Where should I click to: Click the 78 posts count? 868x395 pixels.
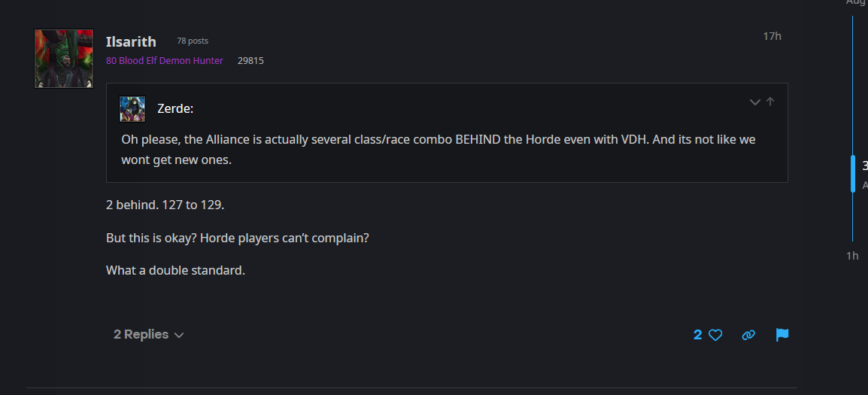(x=193, y=41)
